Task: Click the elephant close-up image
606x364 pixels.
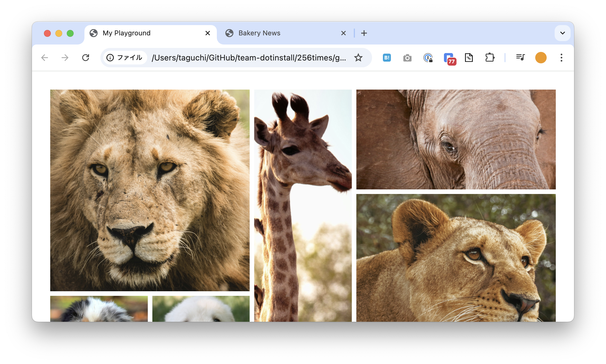Action: tap(456, 139)
